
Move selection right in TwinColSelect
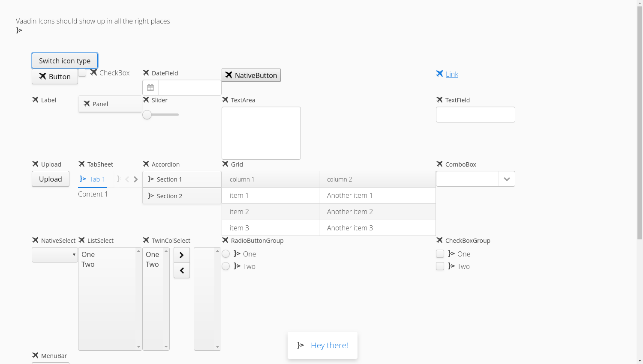[x=182, y=255]
